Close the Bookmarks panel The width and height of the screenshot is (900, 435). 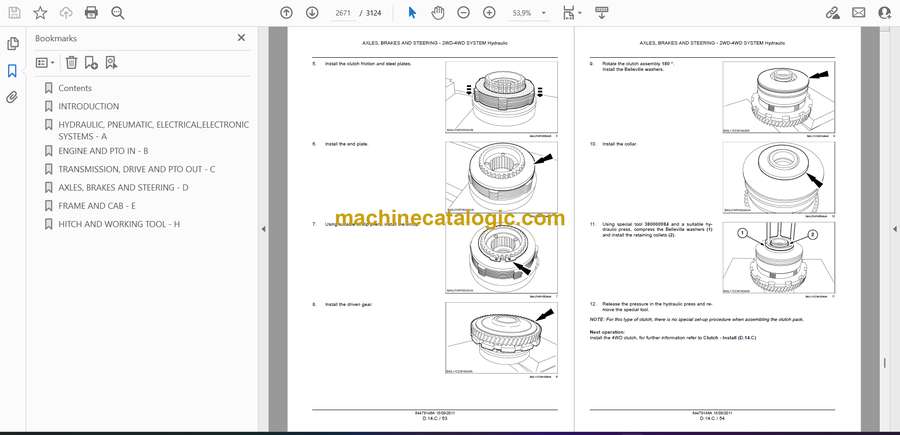click(241, 37)
